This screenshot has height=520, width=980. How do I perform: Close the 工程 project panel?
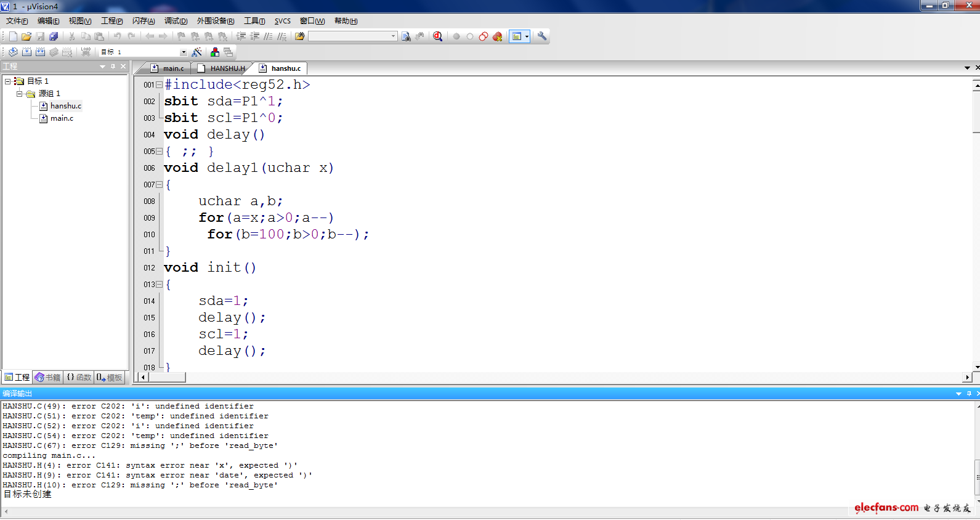coord(123,66)
